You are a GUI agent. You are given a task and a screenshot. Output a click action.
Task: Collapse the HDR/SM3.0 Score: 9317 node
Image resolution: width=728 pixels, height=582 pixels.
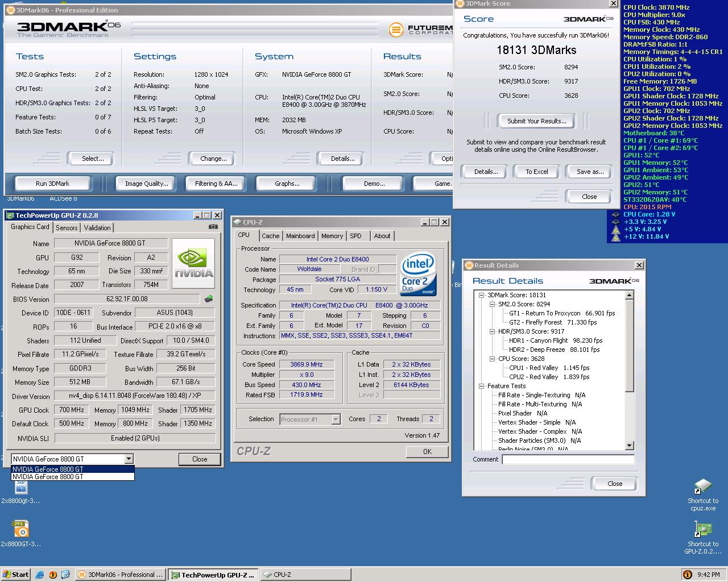492,331
